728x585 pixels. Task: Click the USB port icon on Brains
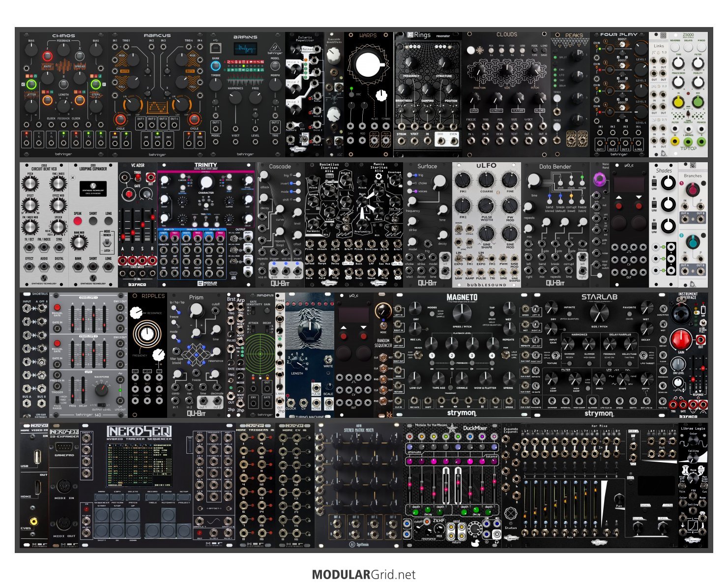tap(215, 47)
